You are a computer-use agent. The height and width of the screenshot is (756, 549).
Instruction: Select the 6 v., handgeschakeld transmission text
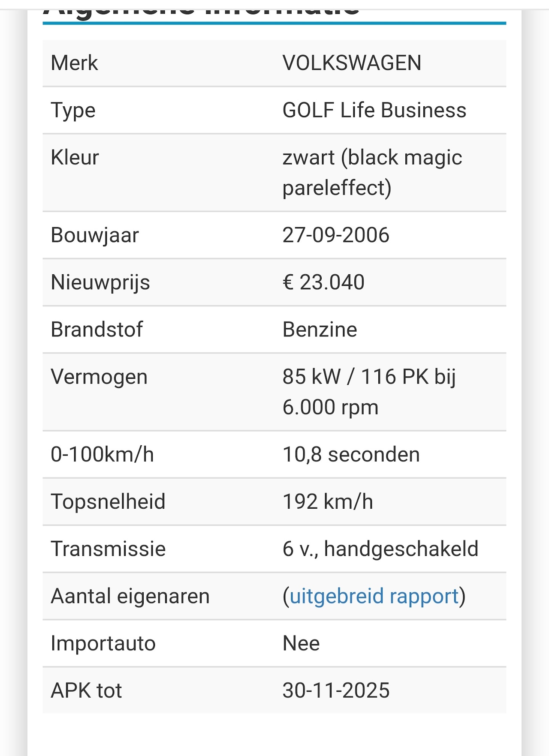[380, 549]
